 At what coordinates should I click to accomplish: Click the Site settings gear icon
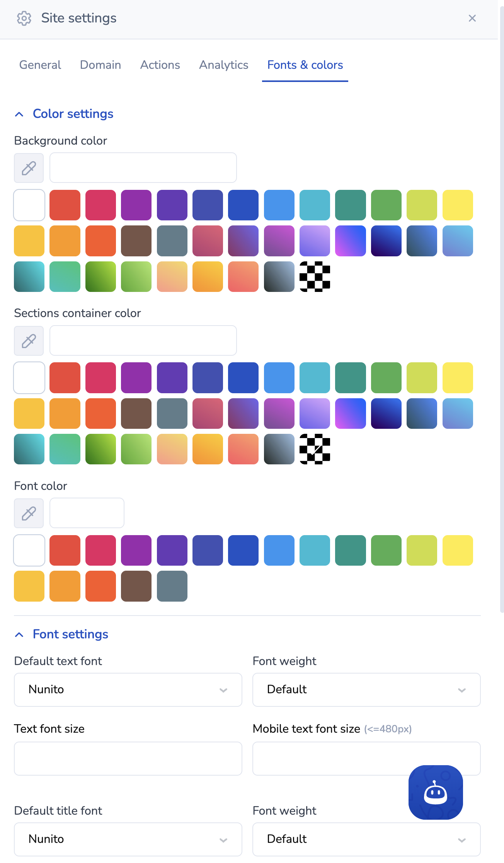coord(24,18)
